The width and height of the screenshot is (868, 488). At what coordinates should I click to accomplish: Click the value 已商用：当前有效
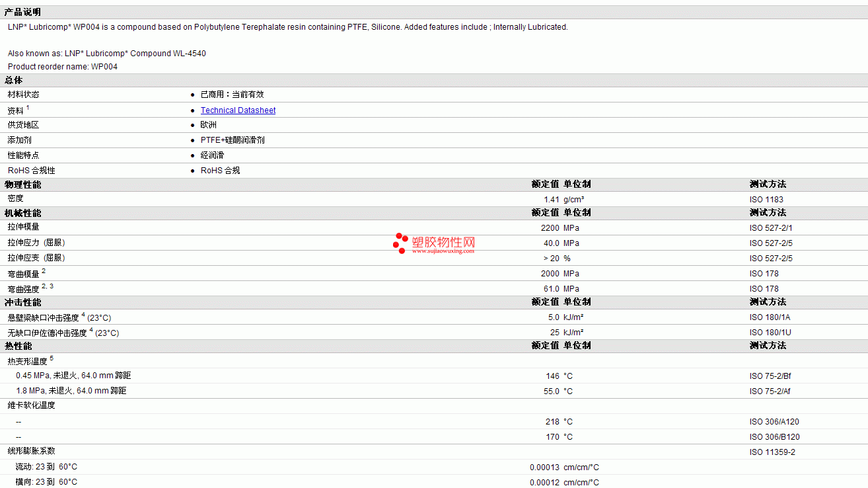point(232,95)
